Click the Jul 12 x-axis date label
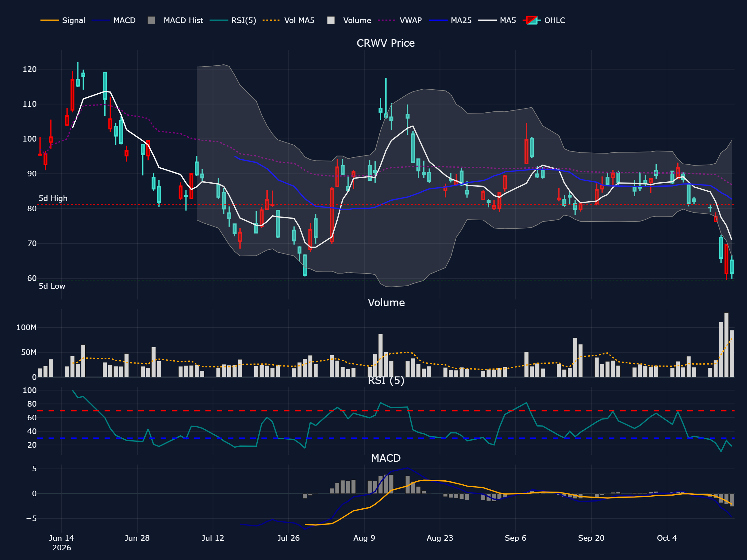Image resolution: width=747 pixels, height=560 pixels. coord(213,538)
